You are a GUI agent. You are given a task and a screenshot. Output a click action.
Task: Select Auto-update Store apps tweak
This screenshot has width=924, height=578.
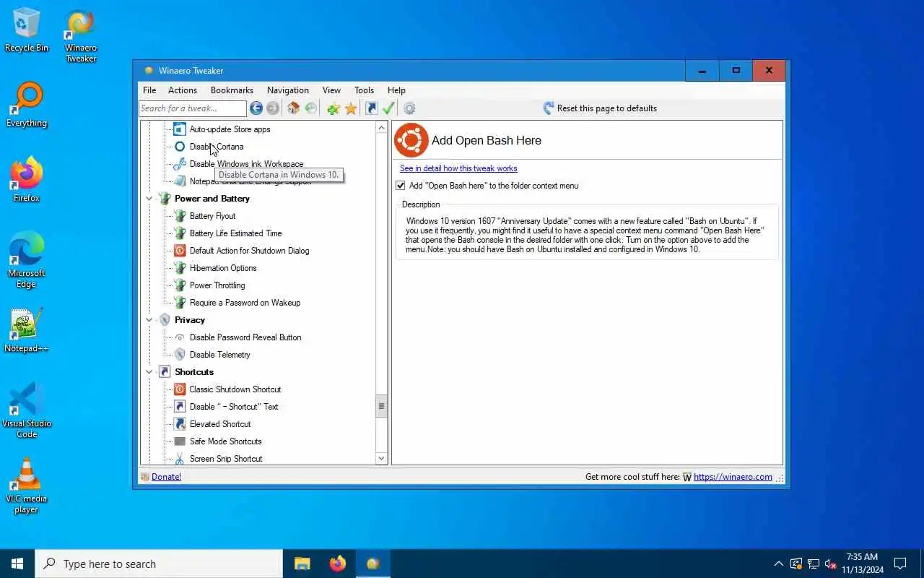tap(230, 129)
